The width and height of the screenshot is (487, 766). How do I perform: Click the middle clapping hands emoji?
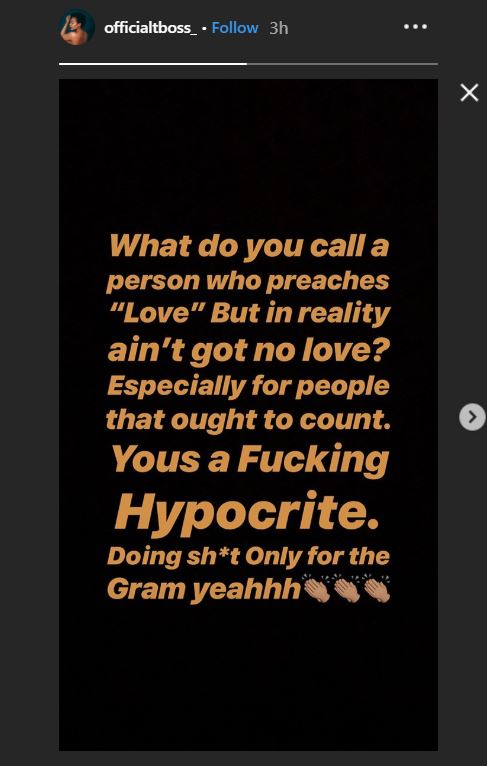347,588
